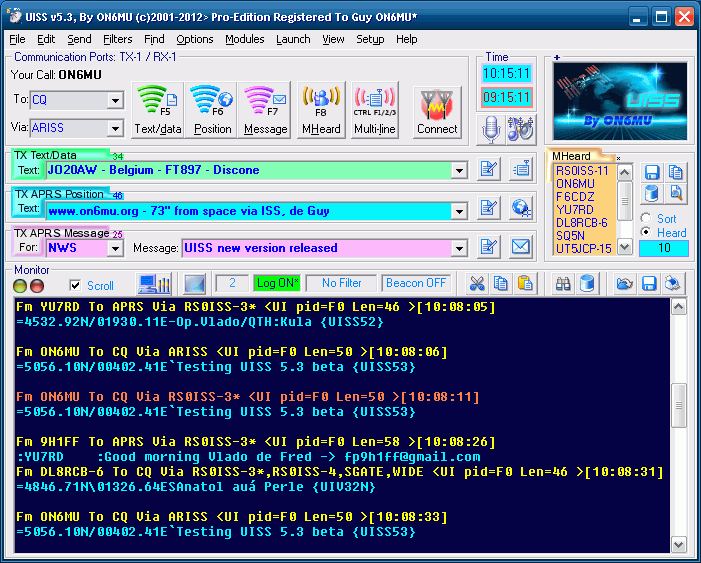Click the MHeard count field showing 10

[663, 248]
